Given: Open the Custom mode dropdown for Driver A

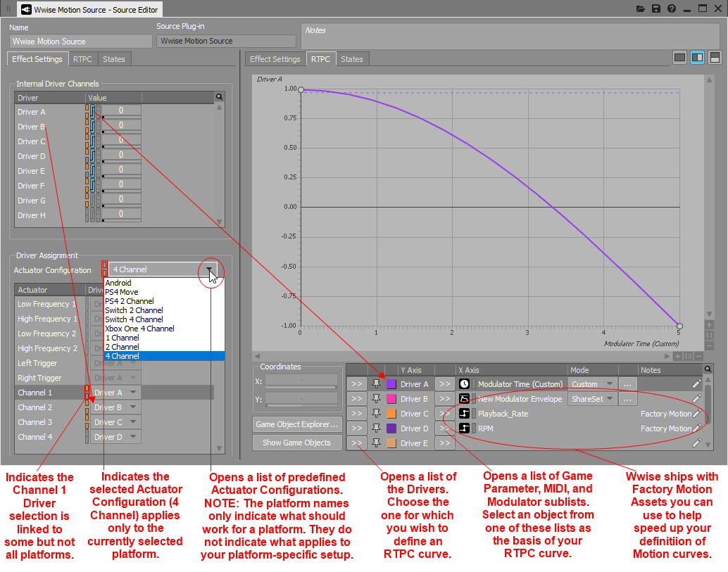Looking at the screenshot, I should (x=592, y=384).
